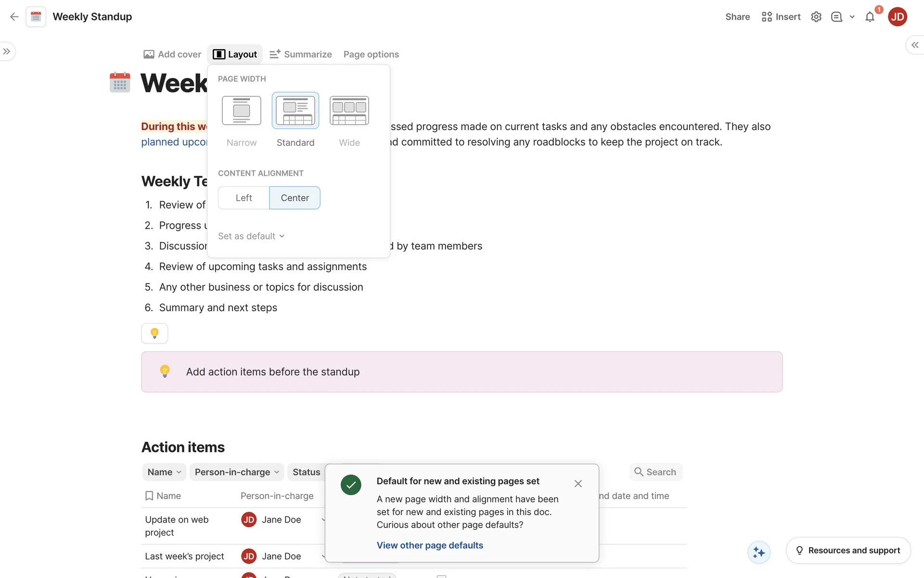Click the Share button
The width and height of the screenshot is (924, 578).
737,17
